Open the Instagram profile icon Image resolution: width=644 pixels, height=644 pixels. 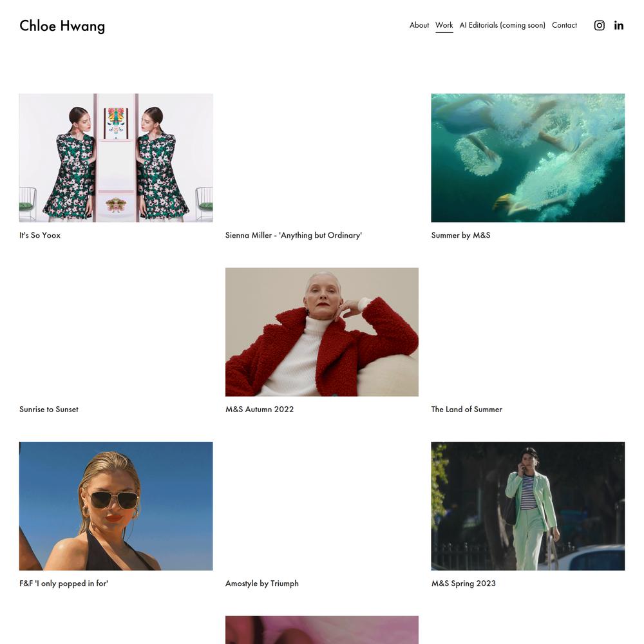point(599,26)
